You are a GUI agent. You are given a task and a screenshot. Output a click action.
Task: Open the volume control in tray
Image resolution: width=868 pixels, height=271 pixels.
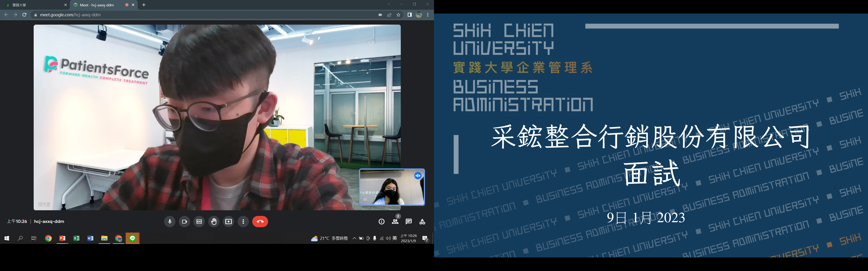[x=388, y=238]
